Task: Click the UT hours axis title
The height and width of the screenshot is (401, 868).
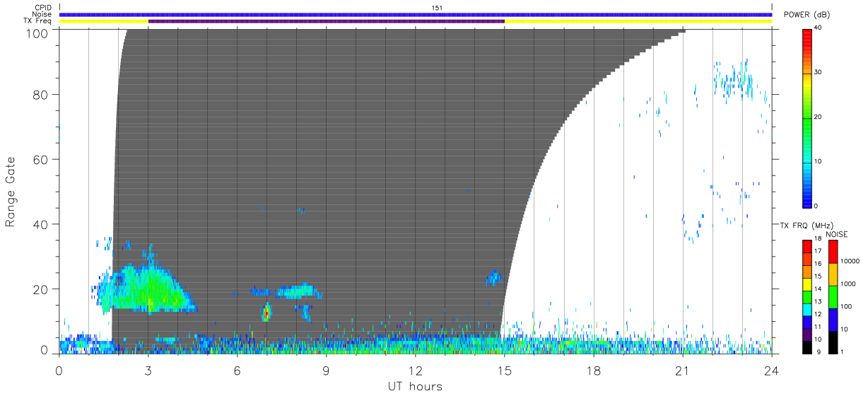Action: [x=414, y=386]
